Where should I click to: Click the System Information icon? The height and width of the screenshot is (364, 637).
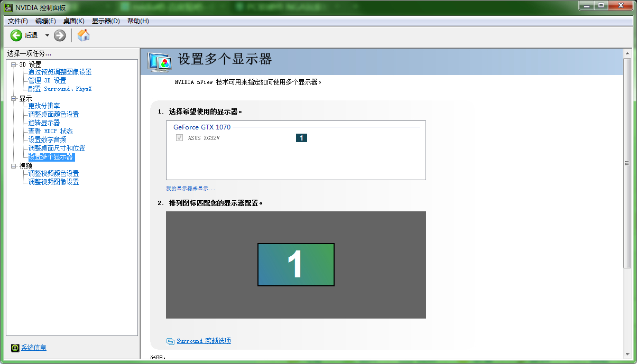15,348
